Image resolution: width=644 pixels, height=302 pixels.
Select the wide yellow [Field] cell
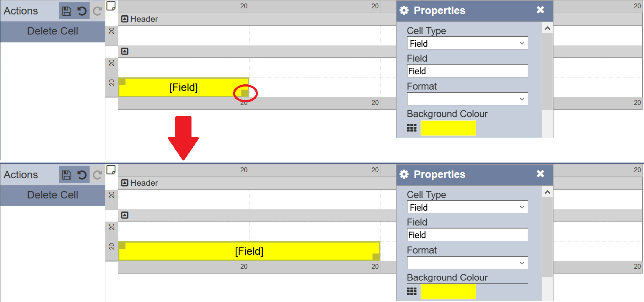(249, 251)
